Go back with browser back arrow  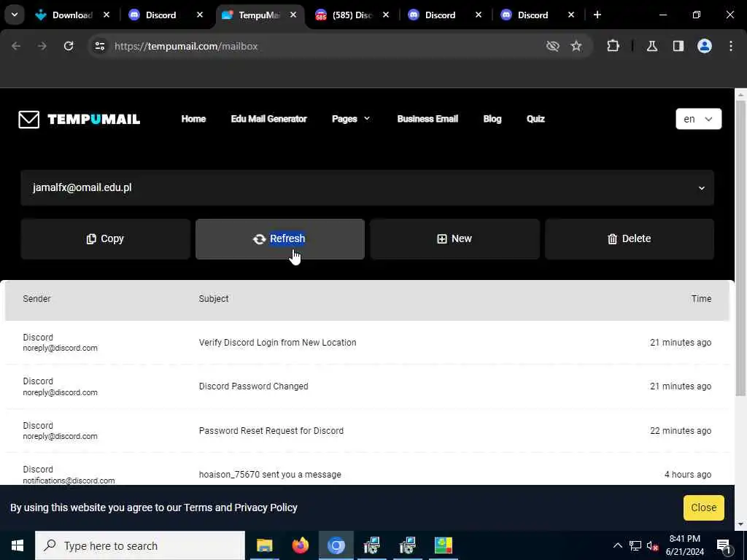point(16,46)
